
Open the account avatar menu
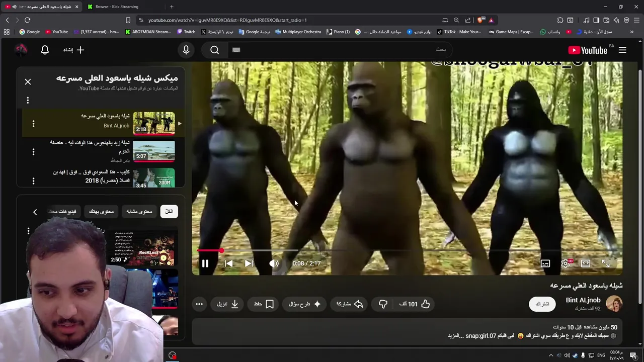coord(21,50)
